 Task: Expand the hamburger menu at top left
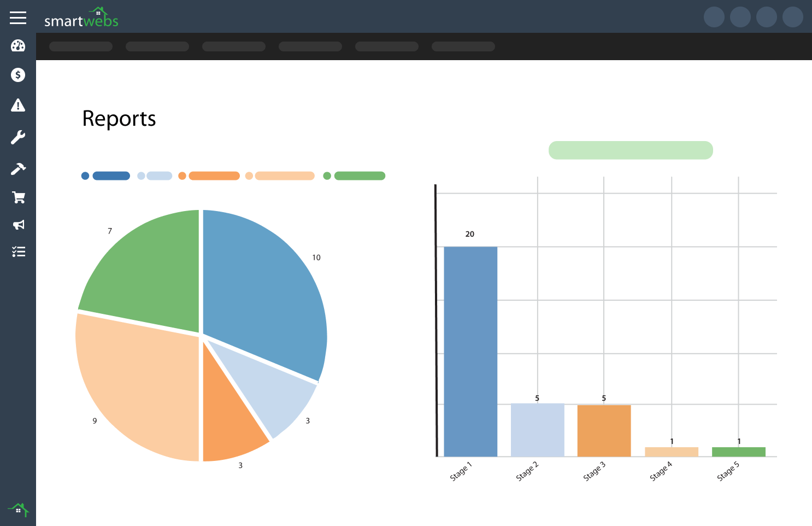(x=18, y=17)
